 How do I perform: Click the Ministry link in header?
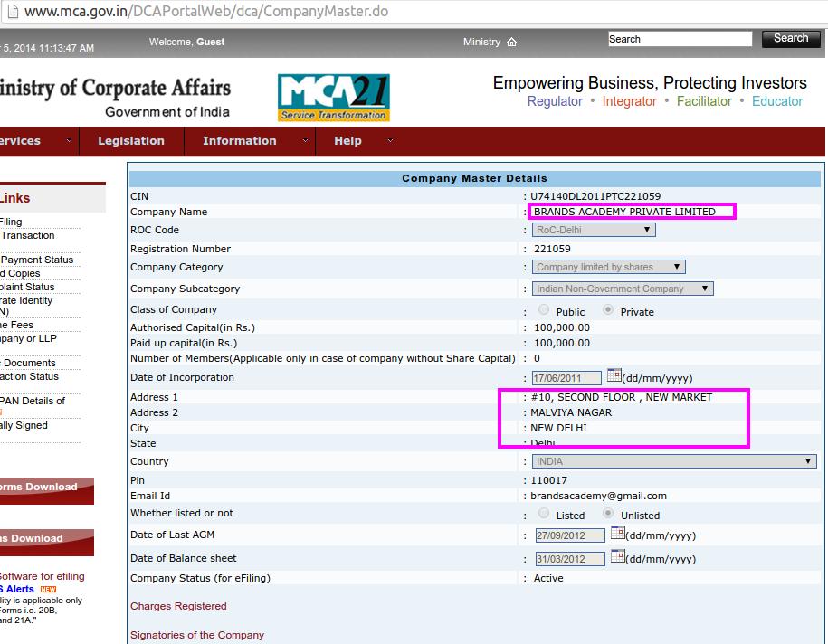(481, 42)
